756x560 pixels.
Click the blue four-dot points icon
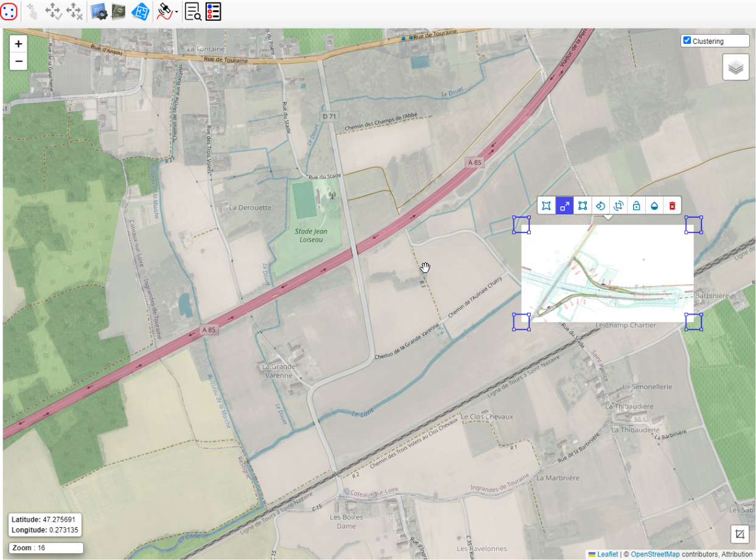pos(9,11)
